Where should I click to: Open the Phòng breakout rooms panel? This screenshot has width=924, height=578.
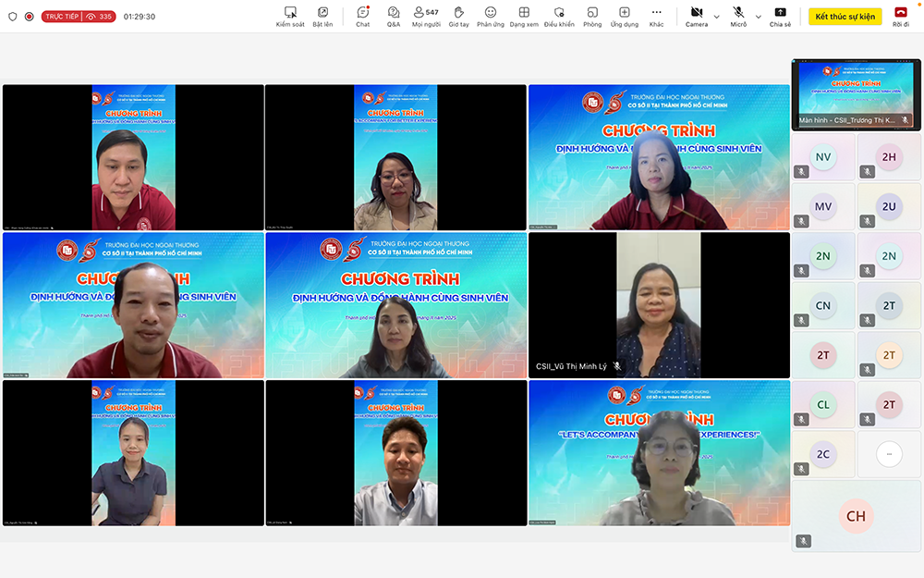592,16
